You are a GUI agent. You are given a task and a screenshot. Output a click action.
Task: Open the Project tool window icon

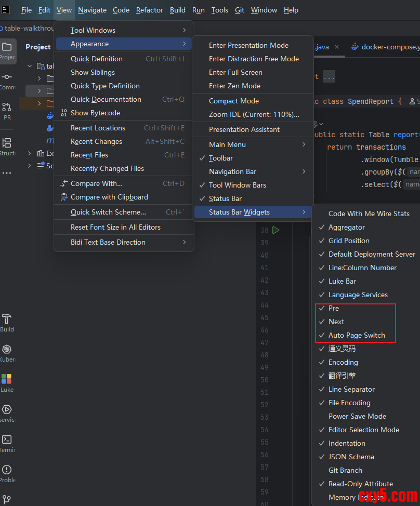(x=7, y=51)
